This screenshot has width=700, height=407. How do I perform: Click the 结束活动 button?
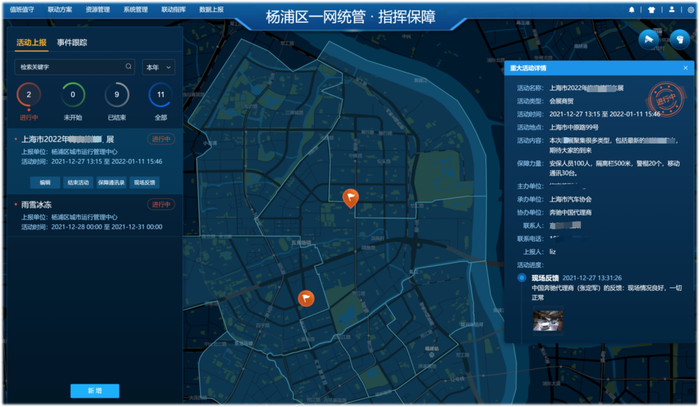(x=78, y=183)
